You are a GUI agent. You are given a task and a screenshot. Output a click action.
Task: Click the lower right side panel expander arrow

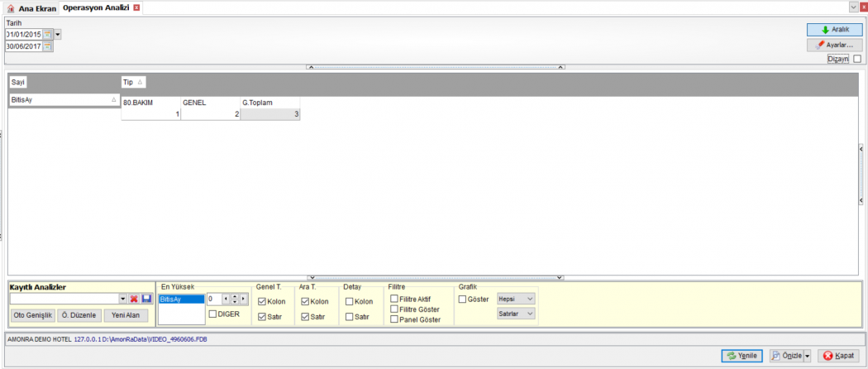[861, 200]
